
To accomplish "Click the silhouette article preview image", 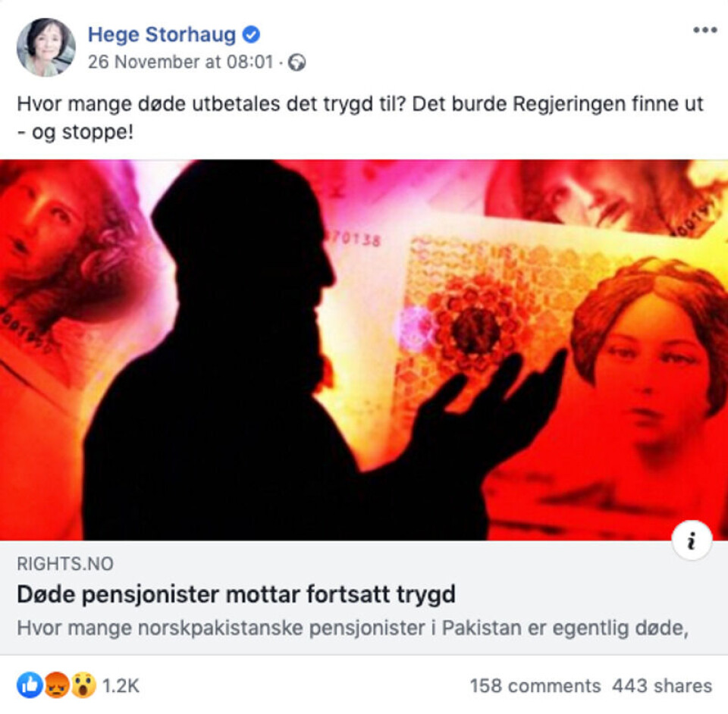I will click(364, 350).
